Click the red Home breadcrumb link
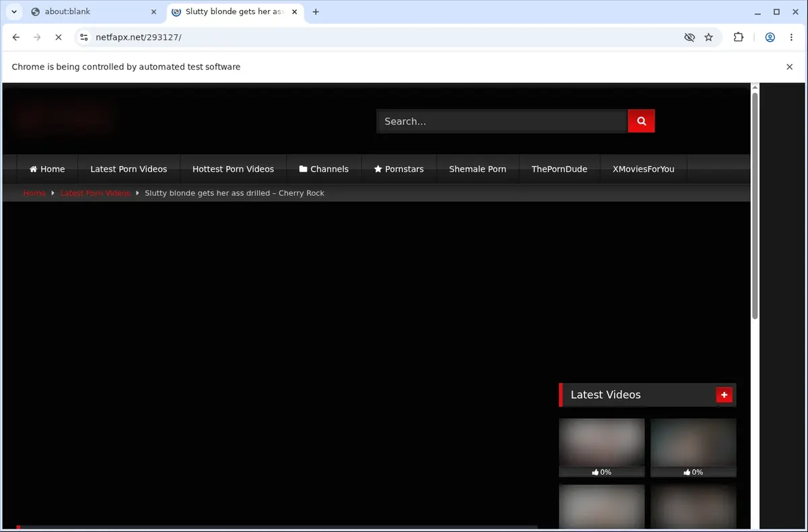The width and height of the screenshot is (808, 532). pyautogui.click(x=34, y=193)
